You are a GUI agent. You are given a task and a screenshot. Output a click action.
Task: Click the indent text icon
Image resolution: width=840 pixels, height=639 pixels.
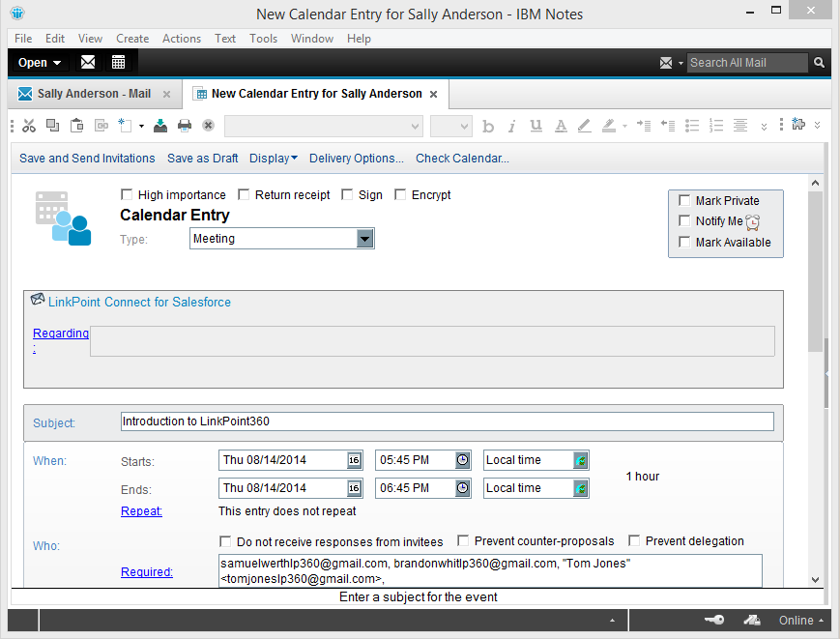tap(644, 126)
